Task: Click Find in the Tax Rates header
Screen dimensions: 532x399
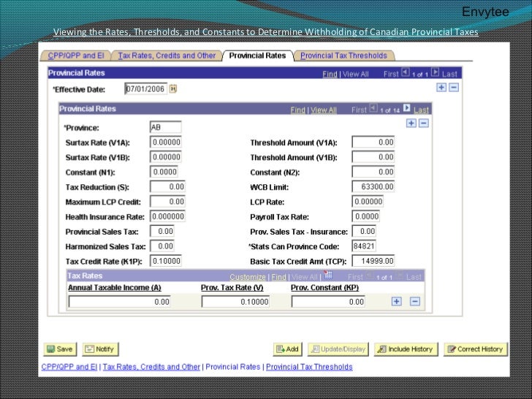Action: point(279,277)
